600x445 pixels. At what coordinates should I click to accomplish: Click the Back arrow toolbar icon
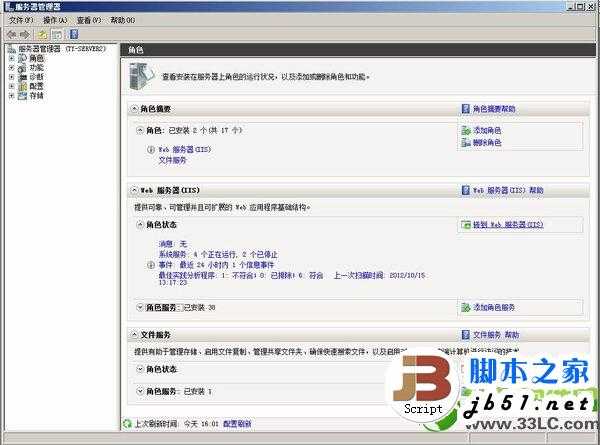(11, 34)
